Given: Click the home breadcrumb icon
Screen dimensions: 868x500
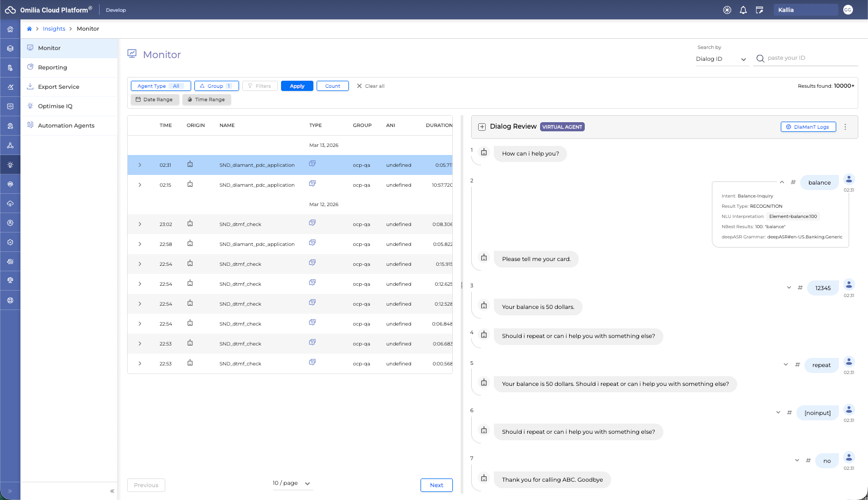Looking at the screenshot, I should pyautogui.click(x=29, y=29).
